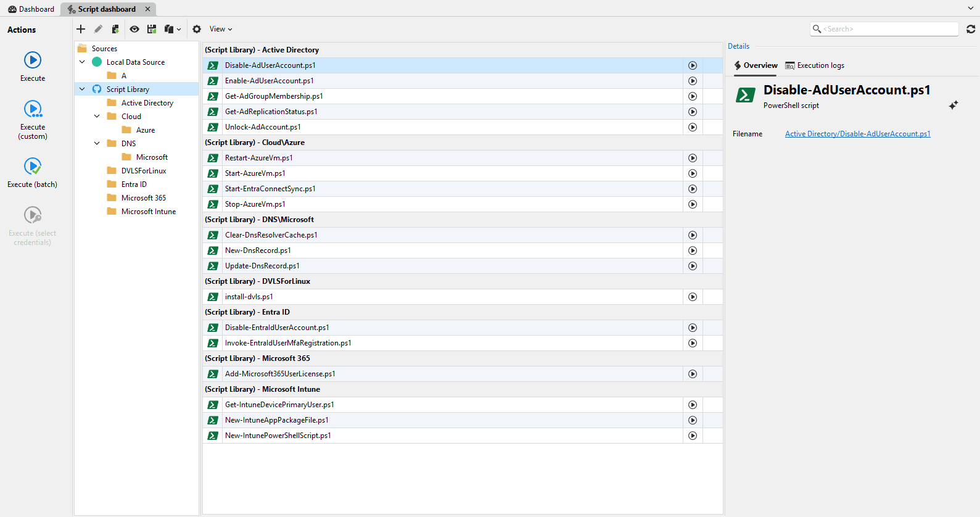Open settings with the gear icon
Screen dimensions: 980x517
pos(197,29)
